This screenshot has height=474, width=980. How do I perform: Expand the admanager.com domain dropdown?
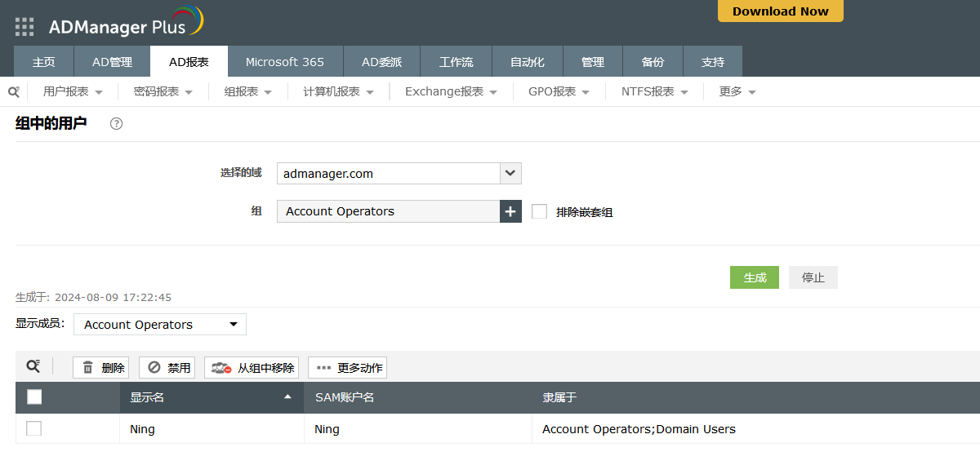(x=510, y=173)
